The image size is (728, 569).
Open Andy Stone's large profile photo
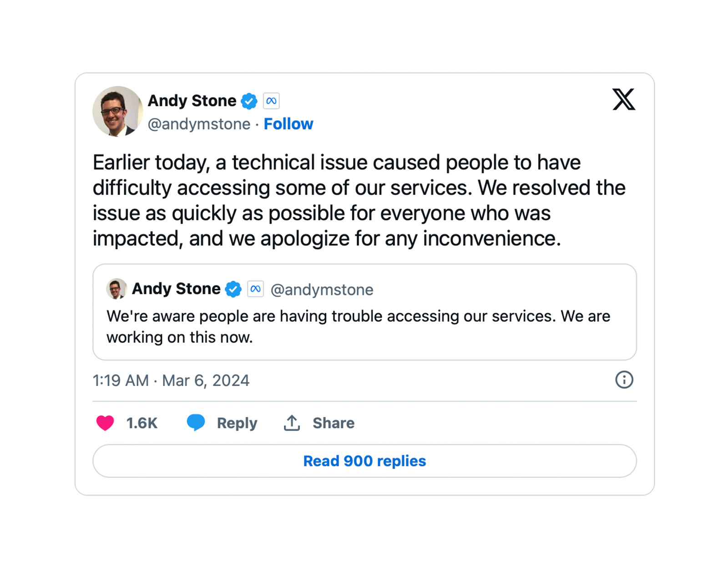click(117, 112)
